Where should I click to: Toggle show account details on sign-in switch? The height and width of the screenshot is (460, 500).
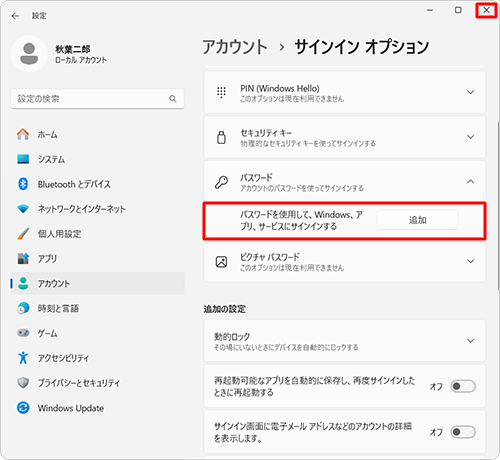tap(463, 432)
